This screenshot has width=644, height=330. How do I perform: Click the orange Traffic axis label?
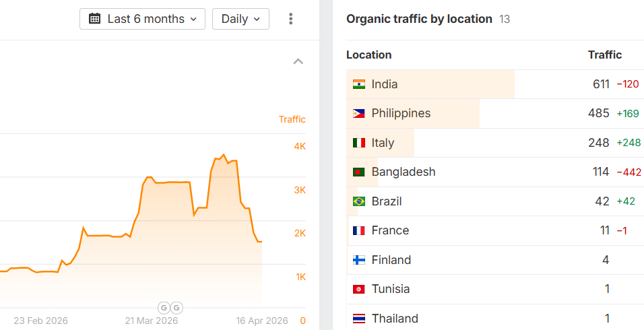coord(292,119)
